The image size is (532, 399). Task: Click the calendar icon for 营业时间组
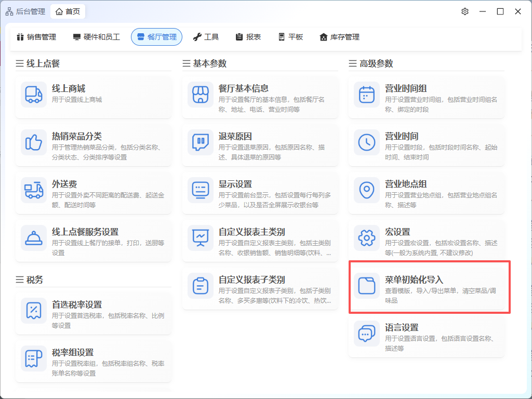tap(367, 94)
